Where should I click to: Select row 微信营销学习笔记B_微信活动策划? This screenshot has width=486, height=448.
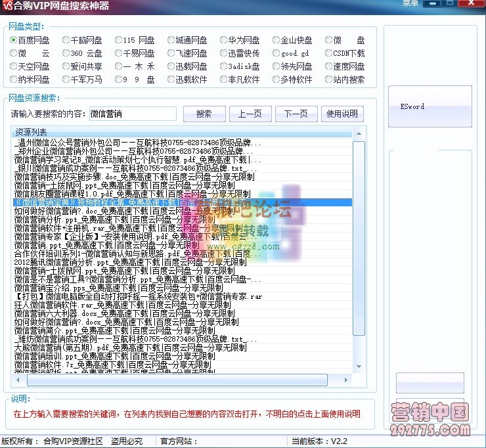click(183, 160)
